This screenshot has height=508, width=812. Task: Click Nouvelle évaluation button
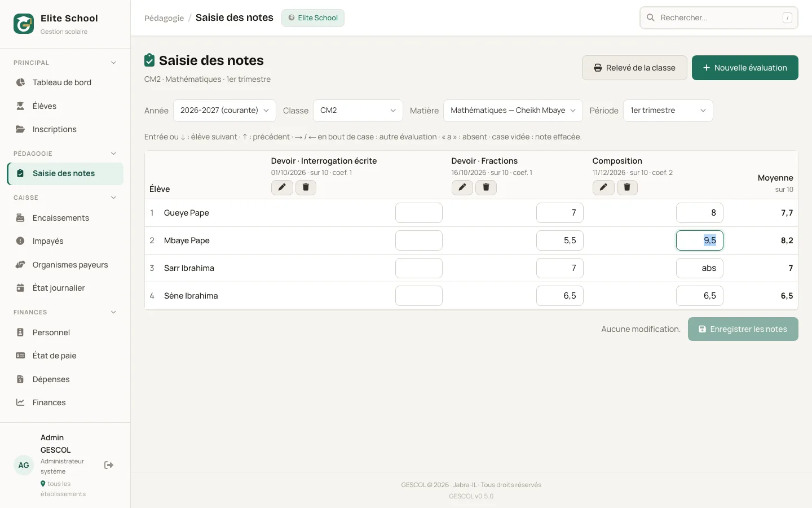click(745, 68)
